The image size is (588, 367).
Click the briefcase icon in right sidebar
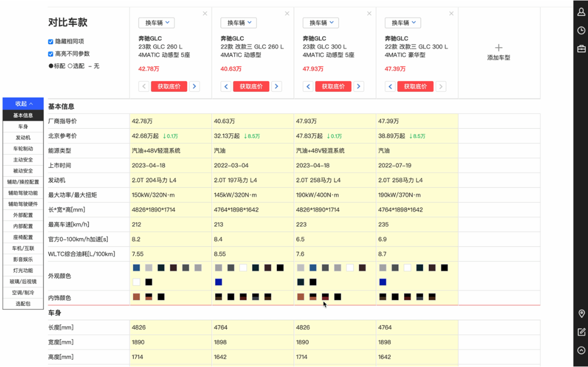(x=581, y=49)
